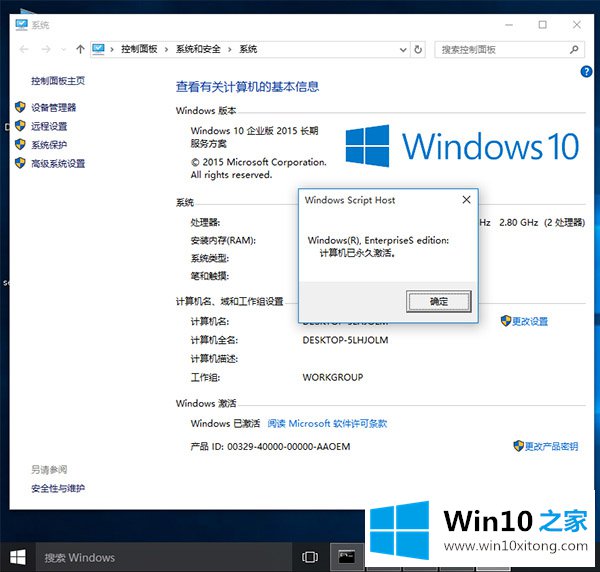The width and height of the screenshot is (600, 572).
Task: Close the Windows Script Host dialog
Action: (466, 200)
